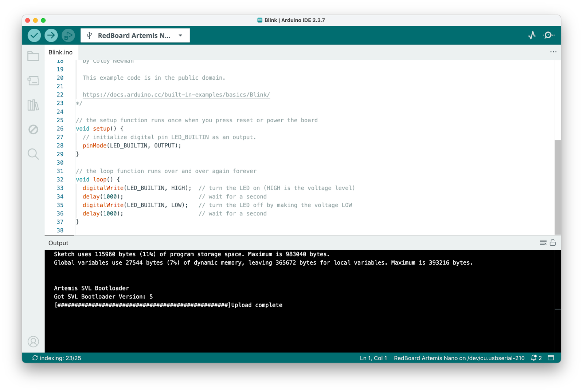Open the Debug sidebar panel
This screenshot has width=583, height=392.
pyautogui.click(x=33, y=130)
